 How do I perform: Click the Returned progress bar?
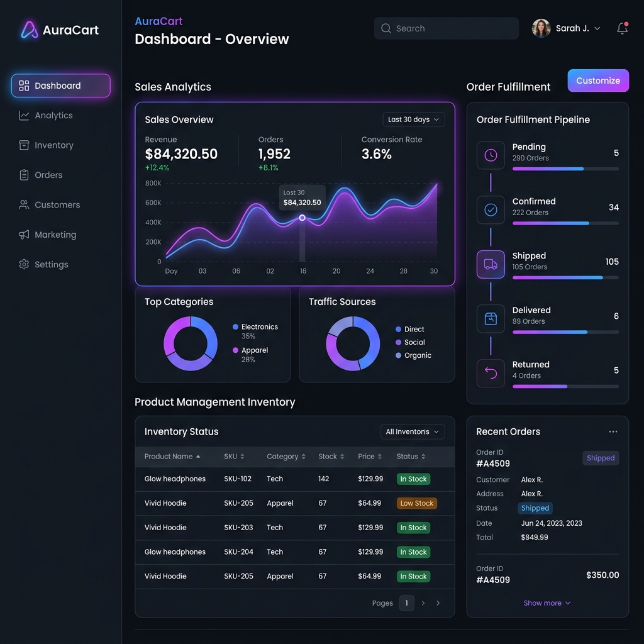[x=565, y=387]
